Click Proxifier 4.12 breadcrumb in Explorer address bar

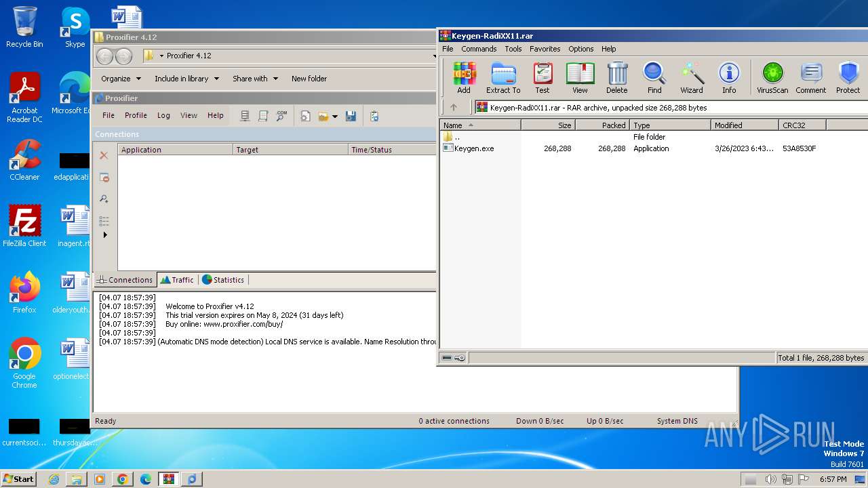coord(189,56)
